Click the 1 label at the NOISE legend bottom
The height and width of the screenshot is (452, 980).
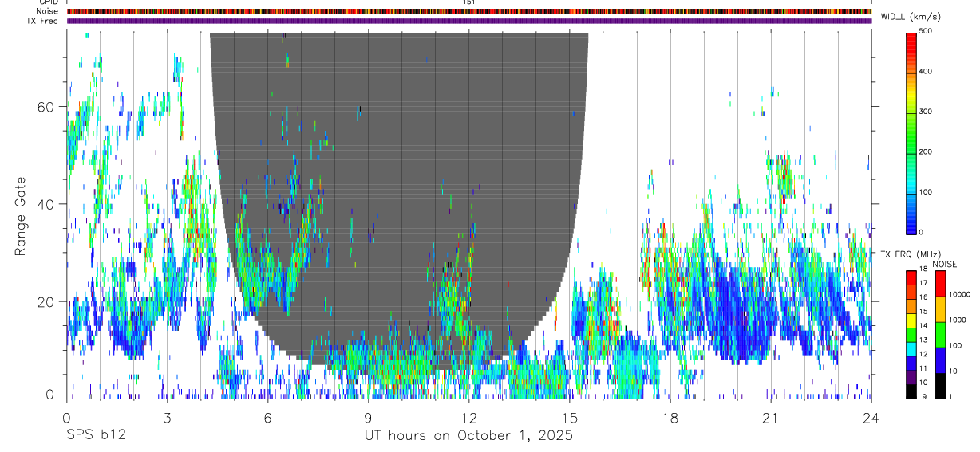click(x=950, y=396)
